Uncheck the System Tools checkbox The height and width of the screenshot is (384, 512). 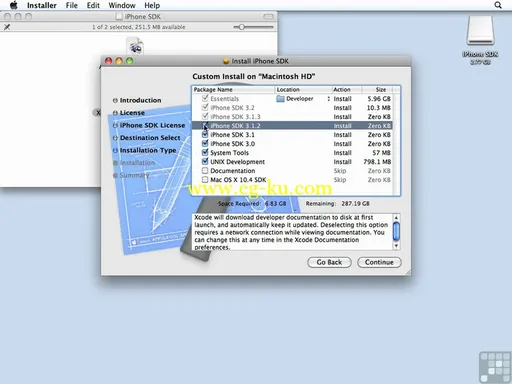[205, 152]
